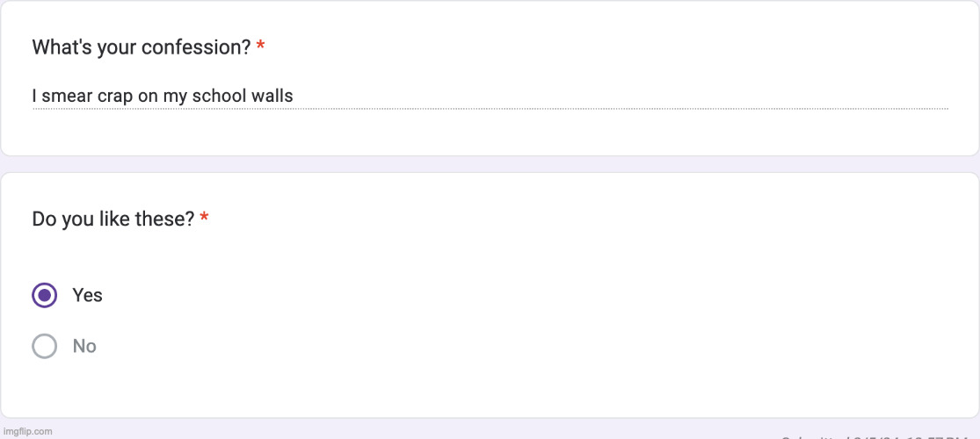Click the word "smear" in the answer

[67, 96]
